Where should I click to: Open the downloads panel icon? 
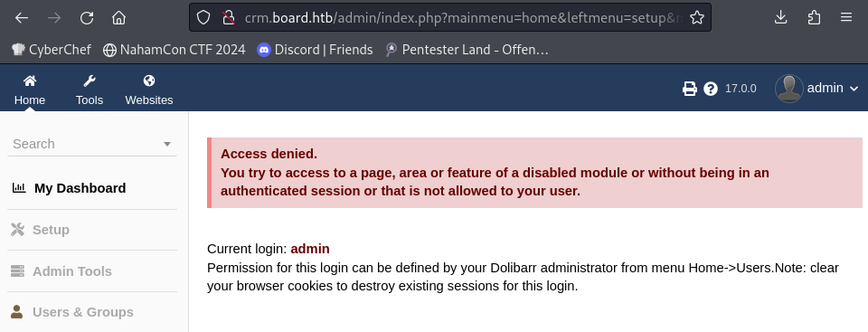tap(780, 17)
